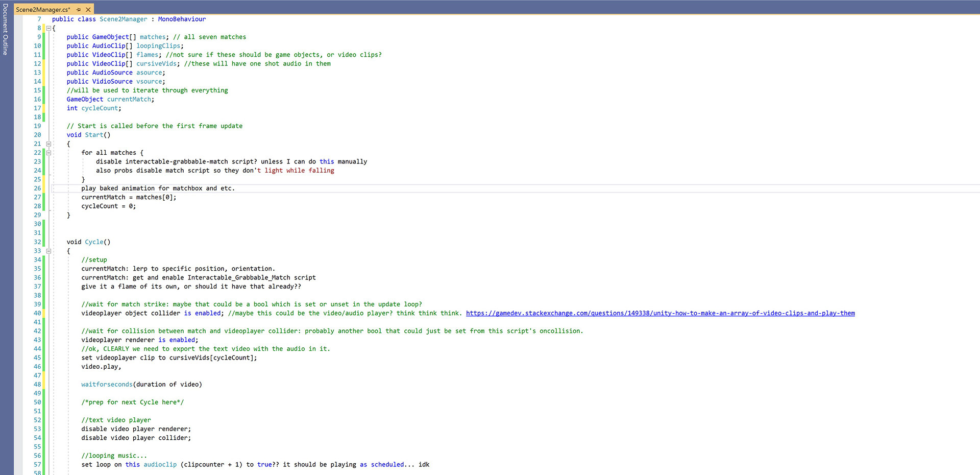The image size is (980, 475).
Task: Click the 'cursiveVids' declaration on line 12
Action: 156,64
